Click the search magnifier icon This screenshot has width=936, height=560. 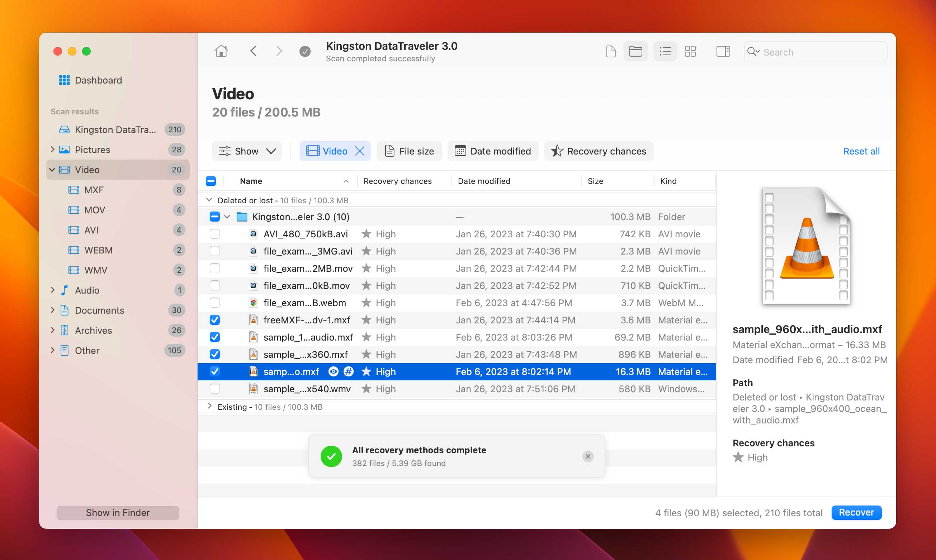pos(753,52)
